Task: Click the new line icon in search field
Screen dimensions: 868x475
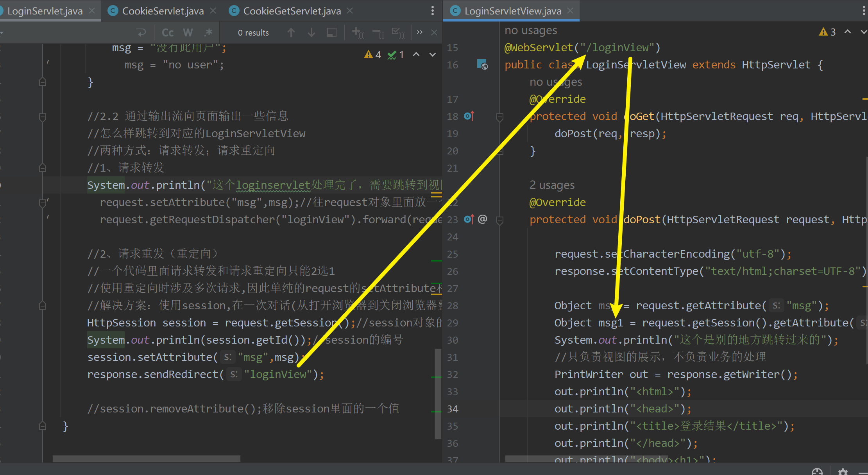Action: [141, 32]
